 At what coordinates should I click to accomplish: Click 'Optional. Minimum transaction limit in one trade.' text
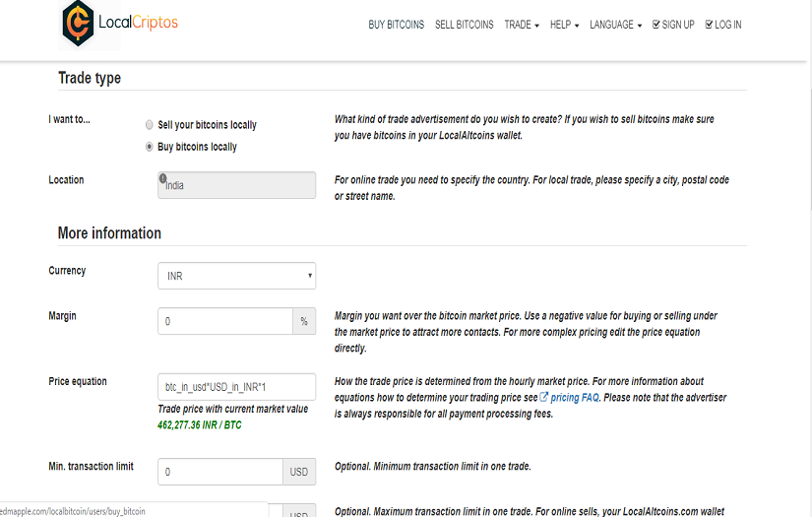coord(432,466)
